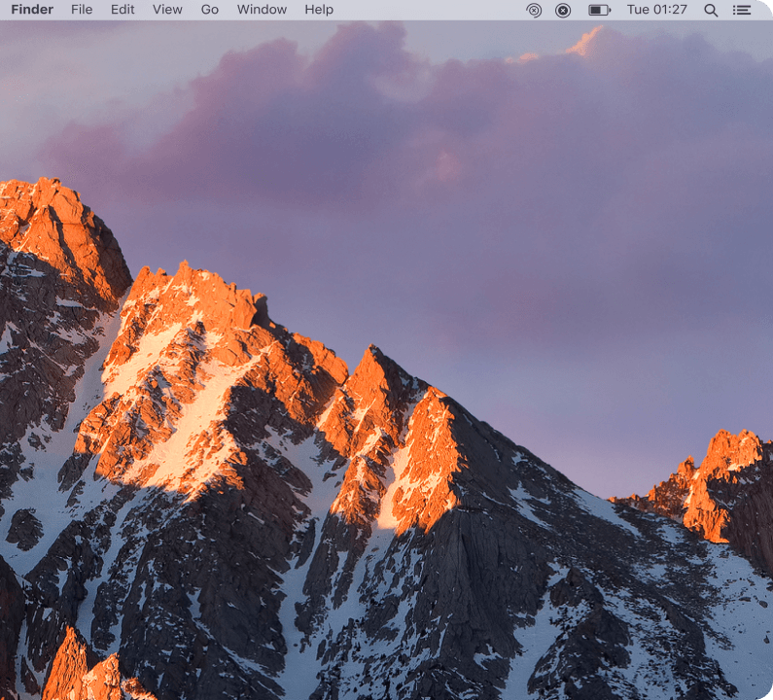Open Spotlight search magnifying glass
The width and height of the screenshot is (773, 700).
[711, 10]
